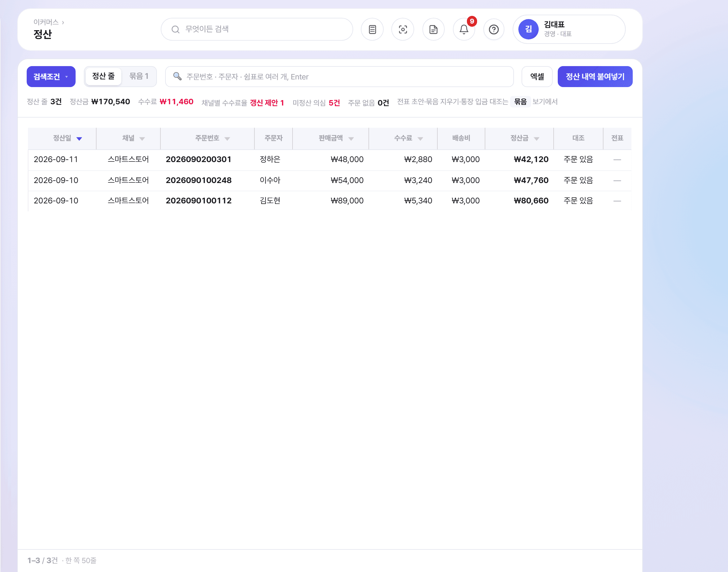Open the 검색조건 dropdown
Viewport: 728px width, 572px height.
pyautogui.click(x=51, y=76)
